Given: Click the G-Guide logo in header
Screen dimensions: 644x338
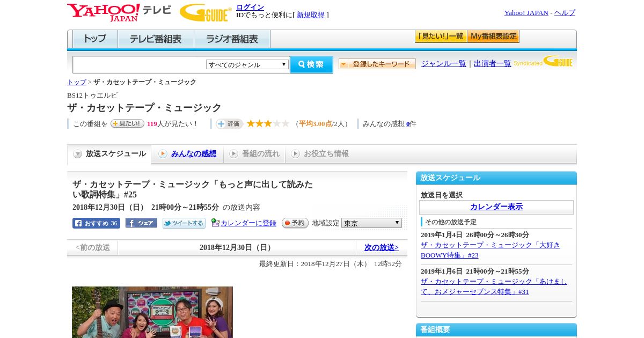Looking at the screenshot, I should tap(206, 13).
